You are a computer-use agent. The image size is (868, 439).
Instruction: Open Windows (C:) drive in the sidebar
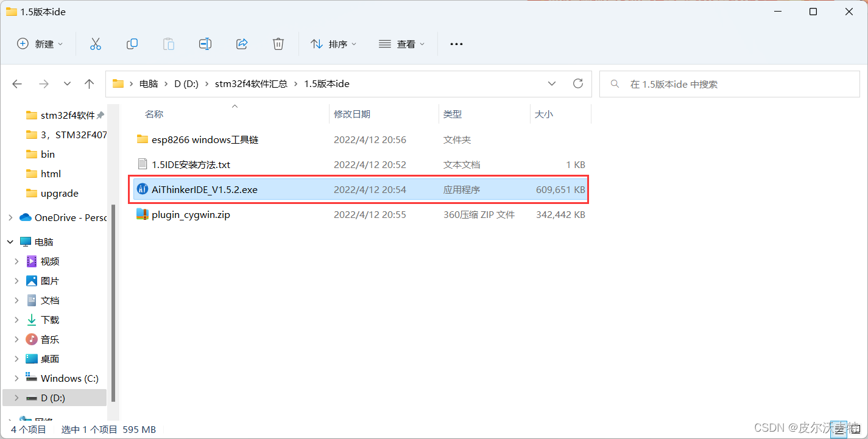(x=69, y=378)
